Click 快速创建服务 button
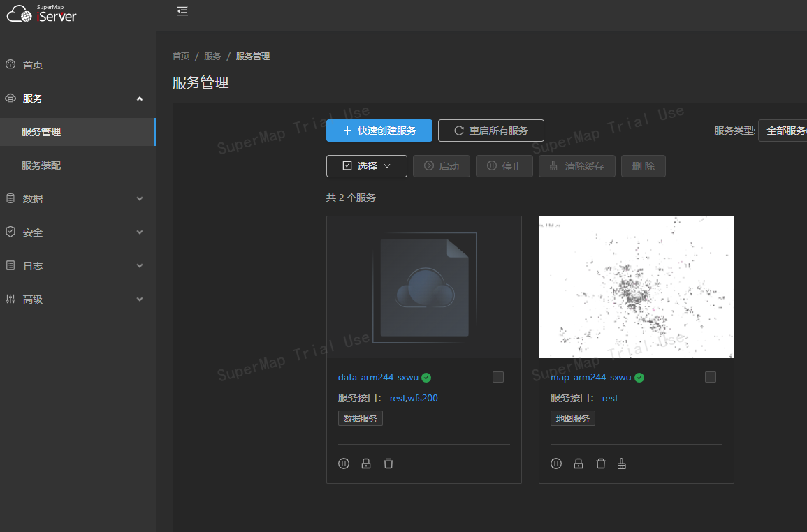807x532 pixels. 379,131
